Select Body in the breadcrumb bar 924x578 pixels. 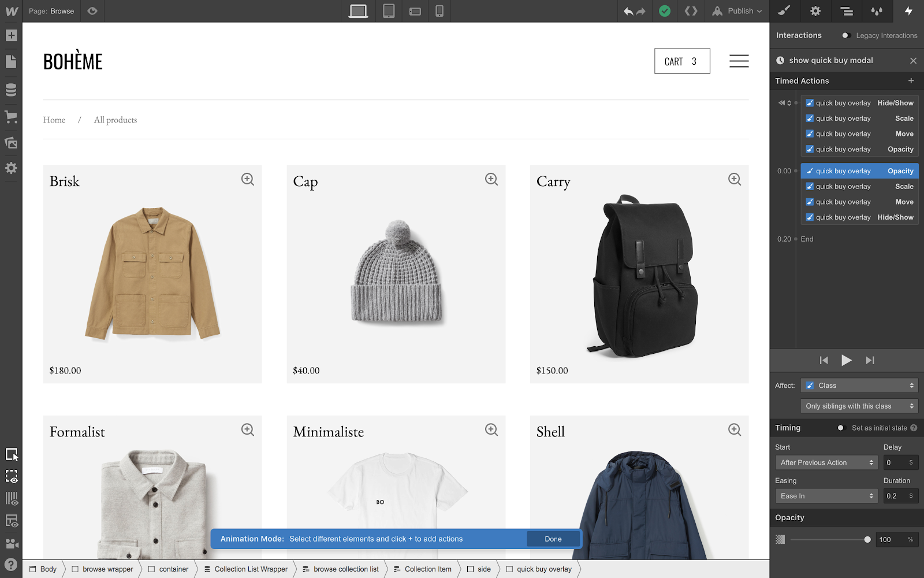(44, 569)
